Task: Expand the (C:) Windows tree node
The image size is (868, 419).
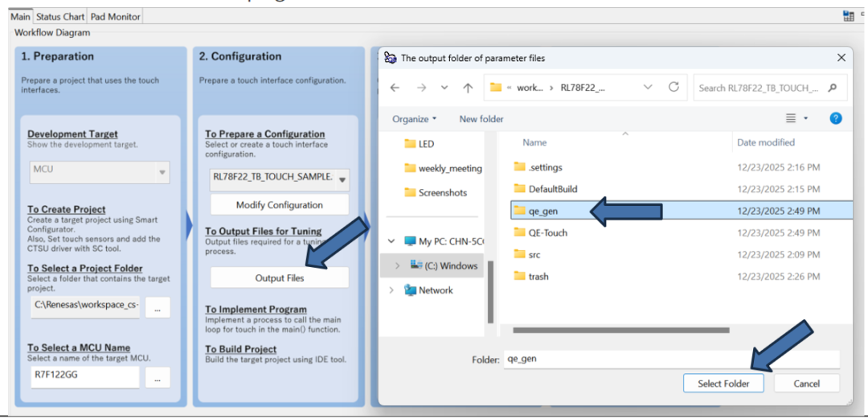Action: coord(397,266)
